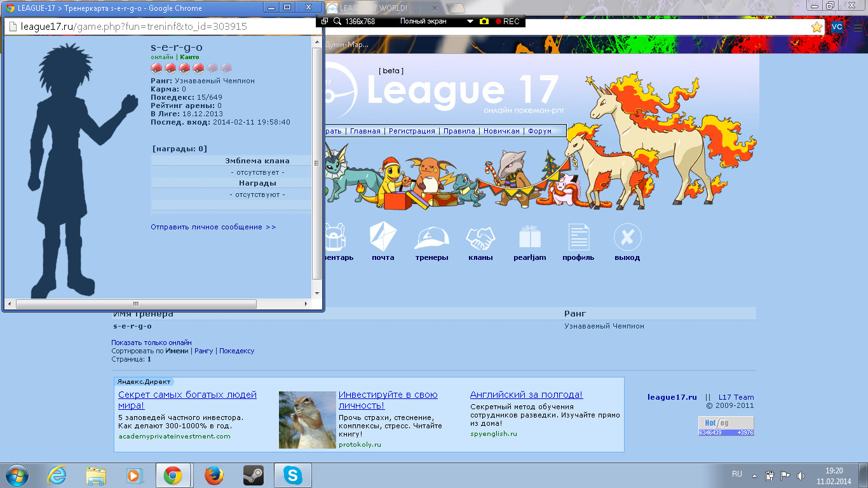Sort trainers by Покедексу
Image resolution: width=868 pixels, height=488 pixels.
[236, 351]
